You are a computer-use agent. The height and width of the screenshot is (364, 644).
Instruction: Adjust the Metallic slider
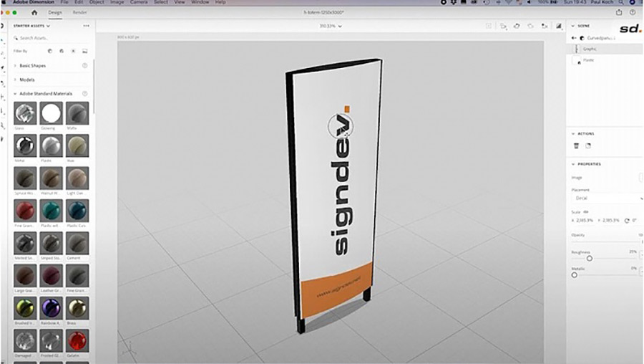[574, 274]
